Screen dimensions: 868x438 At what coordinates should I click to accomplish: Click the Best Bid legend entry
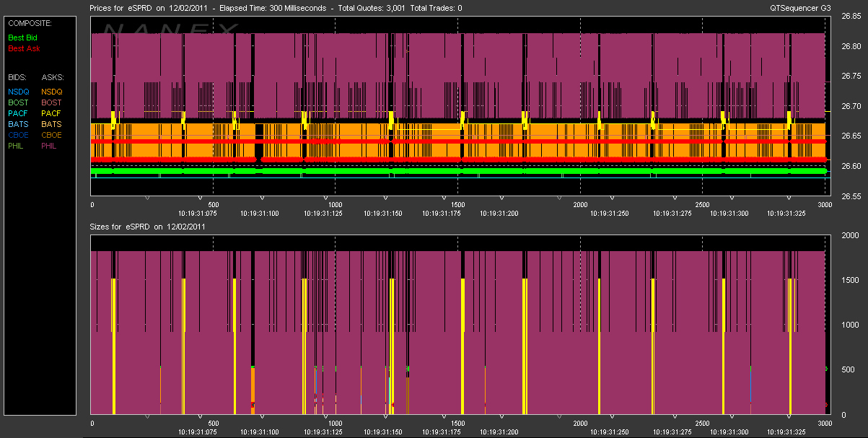[x=23, y=38]
